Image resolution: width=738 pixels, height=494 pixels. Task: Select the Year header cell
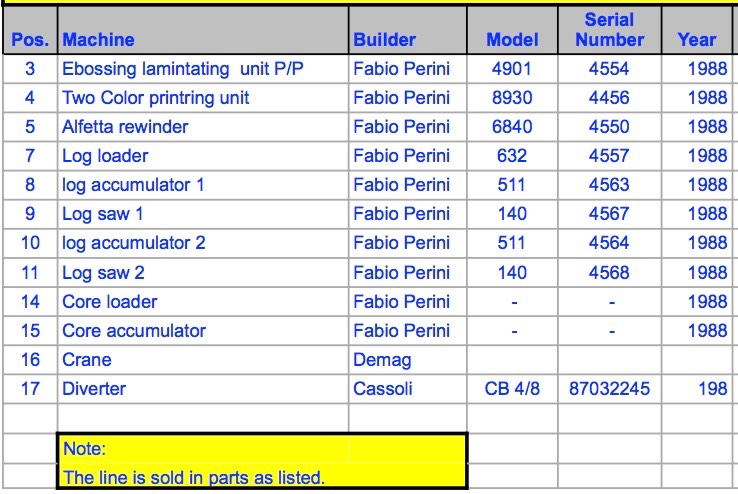697,30
